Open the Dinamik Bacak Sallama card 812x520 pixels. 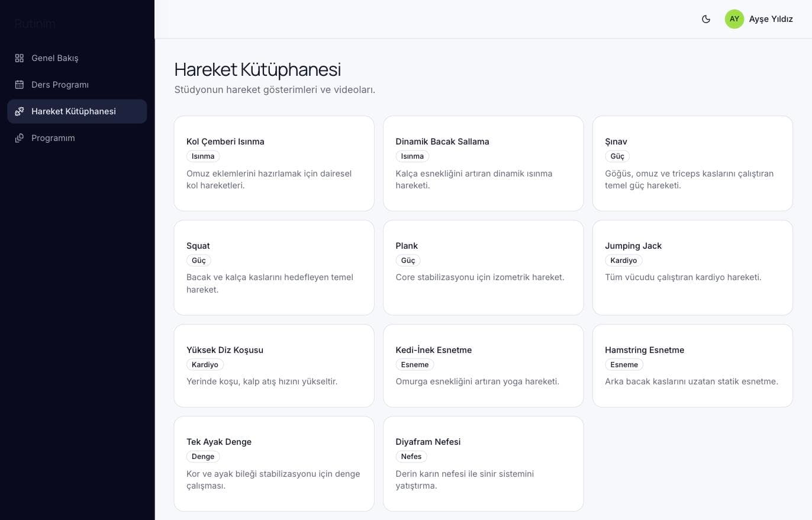coord(483,163)
